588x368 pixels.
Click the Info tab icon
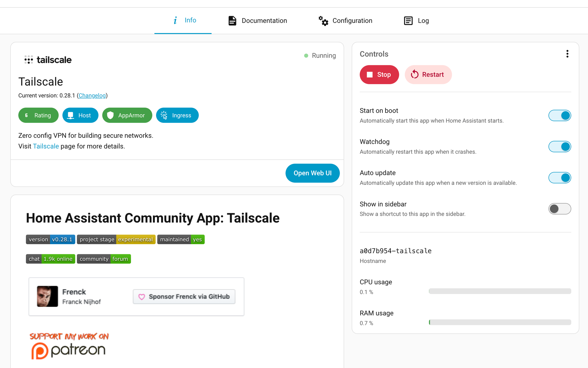click(175, 20)
